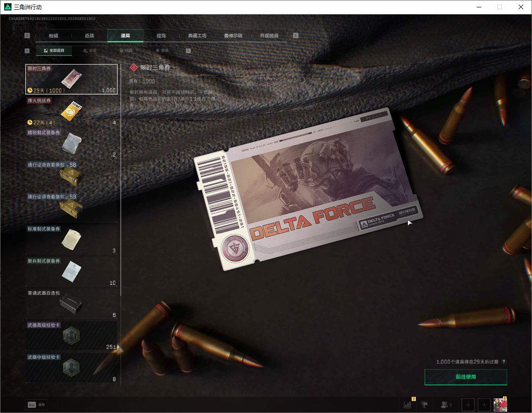The image size is (532, 413).
Task: Select the 标准制式装备券 item
Action: tap(71, 240)
